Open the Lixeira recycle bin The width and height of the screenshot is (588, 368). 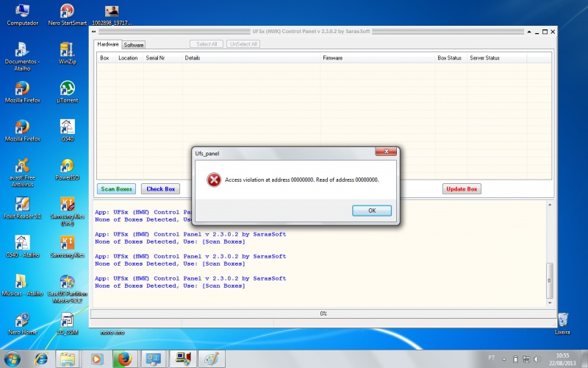(562, 322)
